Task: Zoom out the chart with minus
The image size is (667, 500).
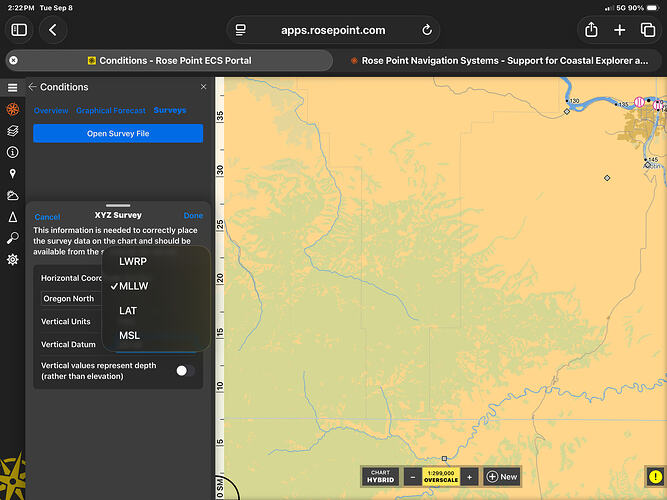Action: 413,477
